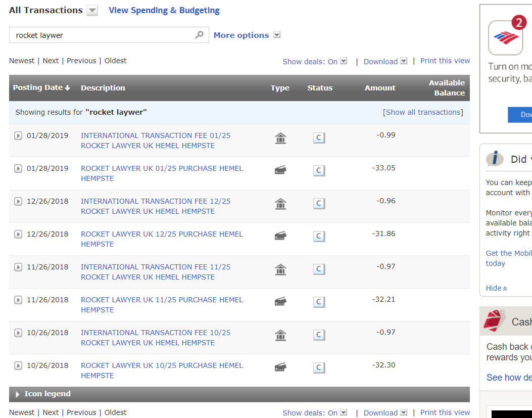Click Show all transactions link

423,112
